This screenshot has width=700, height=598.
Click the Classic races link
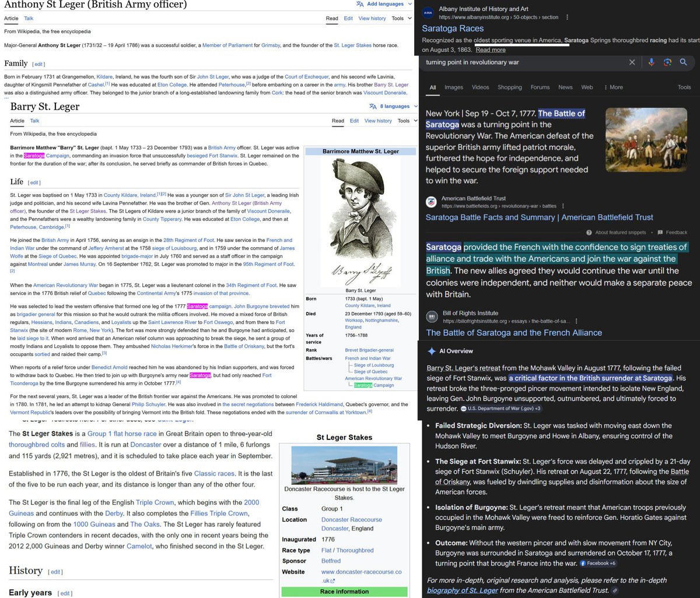214,474
